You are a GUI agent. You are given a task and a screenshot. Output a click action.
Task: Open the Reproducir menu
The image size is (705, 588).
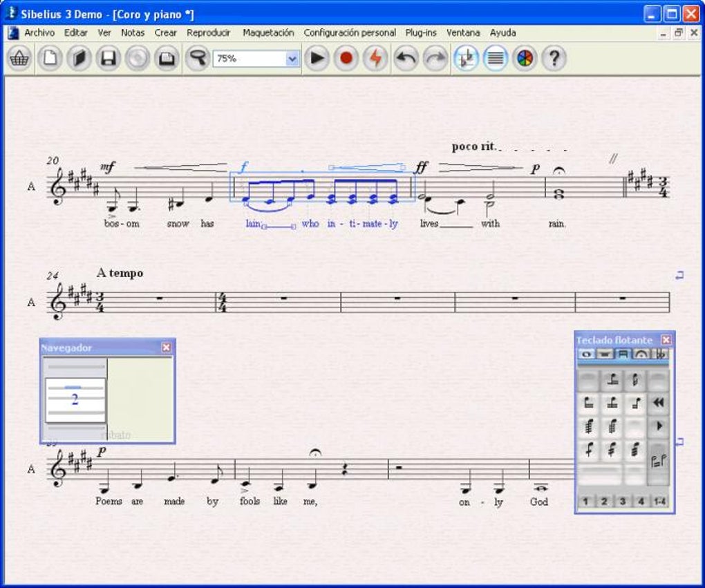209,32
